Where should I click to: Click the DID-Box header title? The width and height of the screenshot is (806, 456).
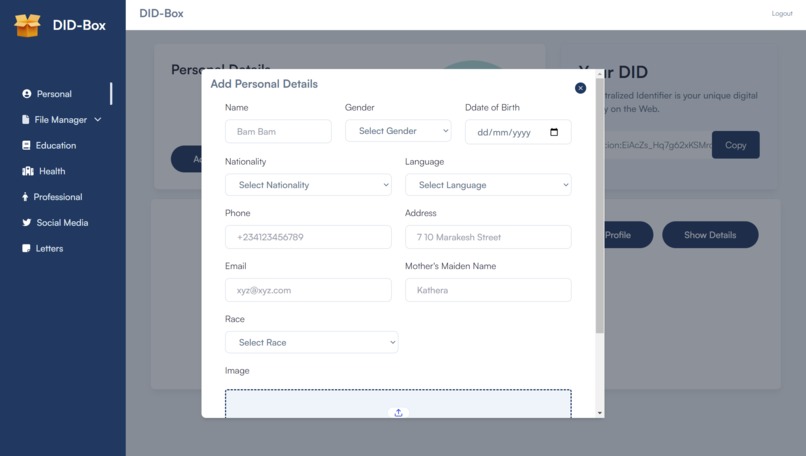[161, 13]
